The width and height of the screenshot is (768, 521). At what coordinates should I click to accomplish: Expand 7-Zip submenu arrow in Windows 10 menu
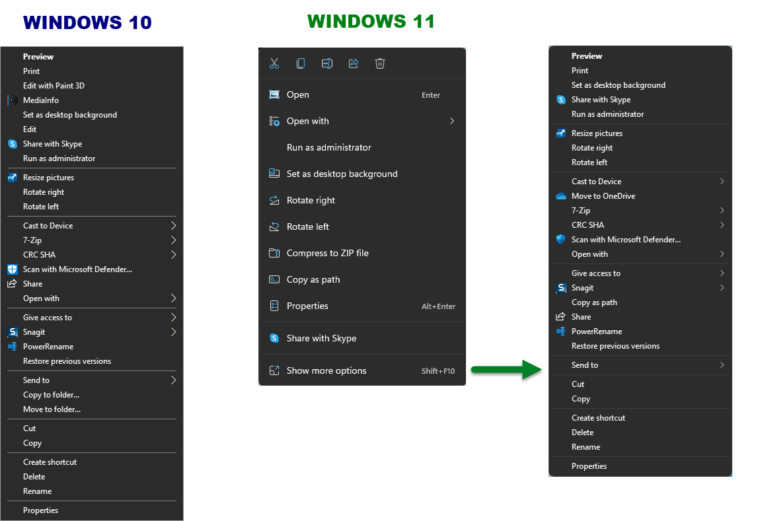[173, 240]
